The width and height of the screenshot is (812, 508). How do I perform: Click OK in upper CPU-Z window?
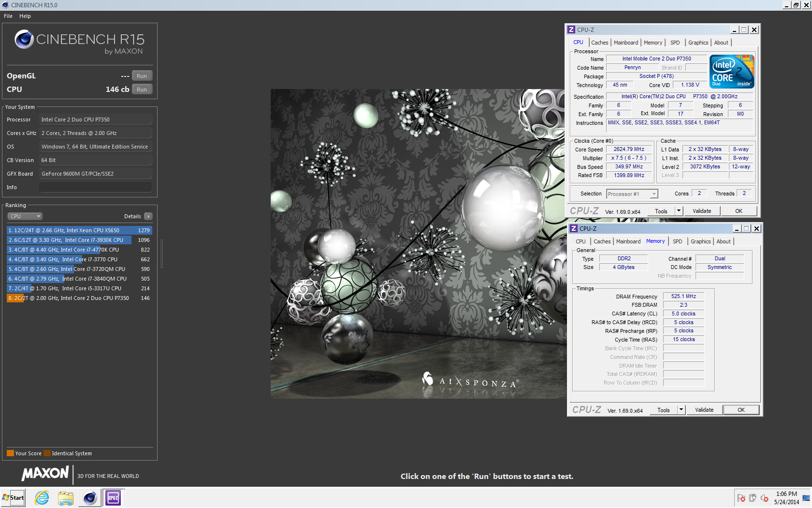pyautogui.click(x=739, y=211)
